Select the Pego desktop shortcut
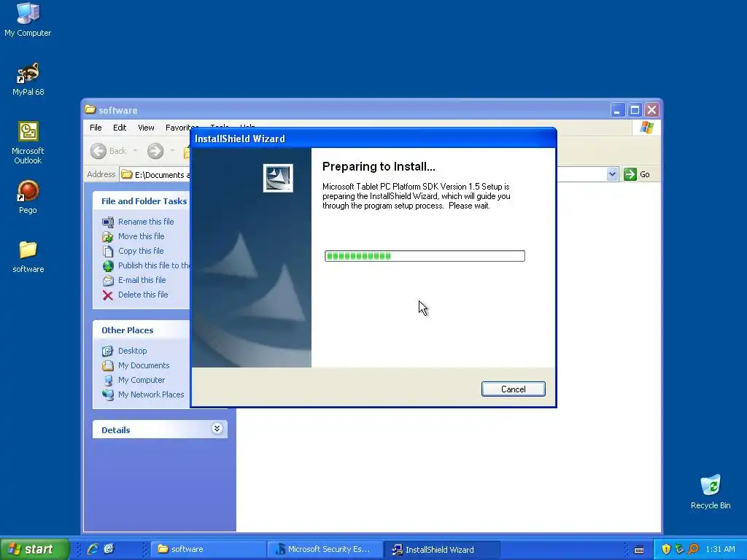The height and width of the screenshot is (560, 747). pos(28,197)
